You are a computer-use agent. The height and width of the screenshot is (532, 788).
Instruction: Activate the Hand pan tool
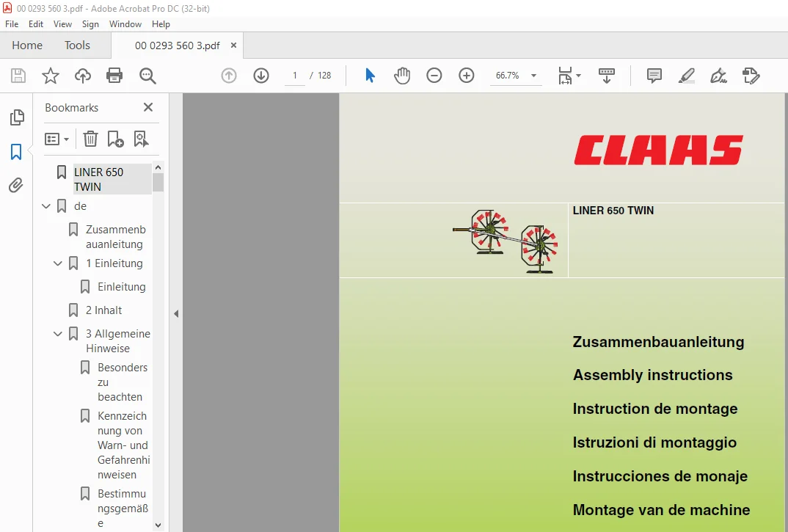point(402,76)
